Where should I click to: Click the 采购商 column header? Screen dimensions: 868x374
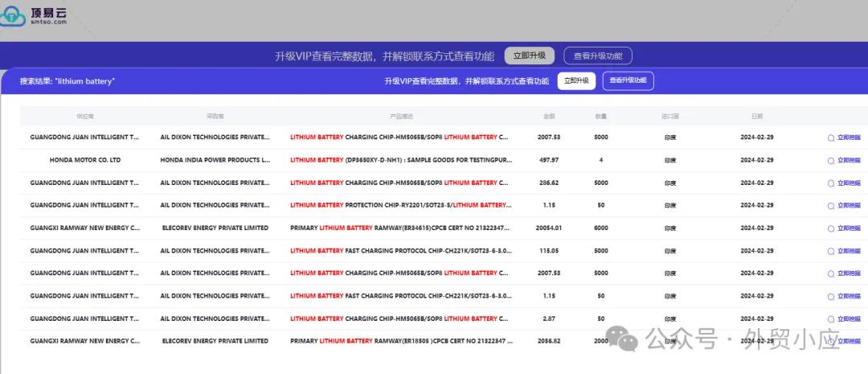(215, 117)
